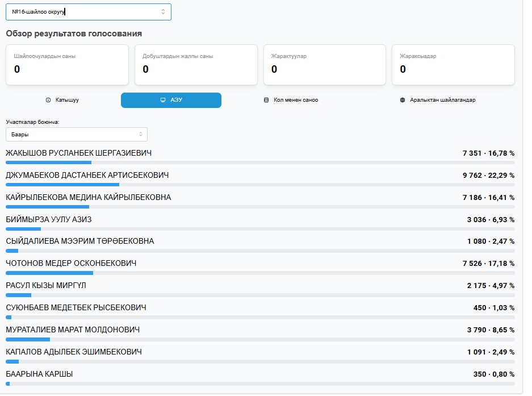
Task: Click the Шайлоочулардын саны card
Action: coord(67,65)
